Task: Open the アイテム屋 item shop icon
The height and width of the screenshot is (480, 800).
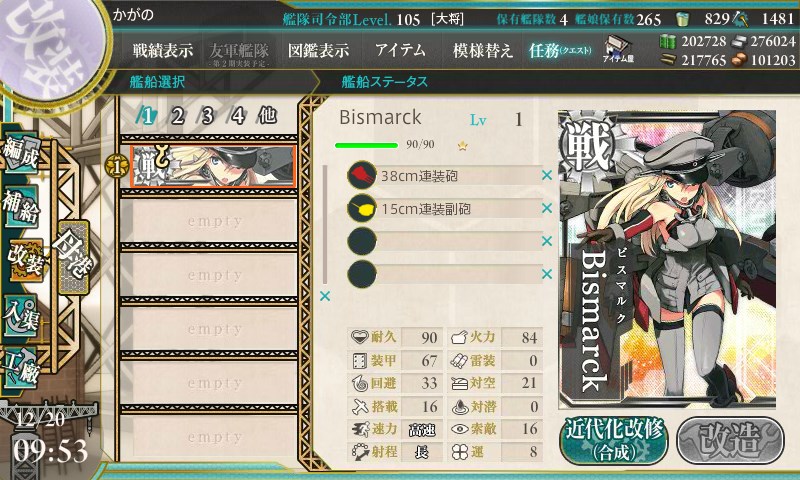Action: tap(618, 49)
